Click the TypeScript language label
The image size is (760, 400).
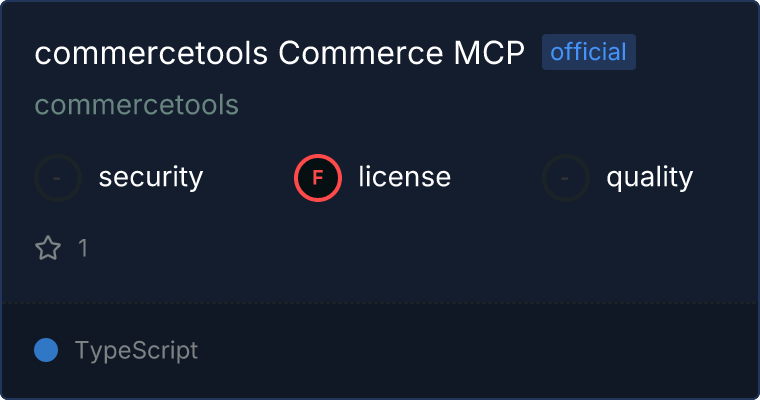[x=136, y=351]
